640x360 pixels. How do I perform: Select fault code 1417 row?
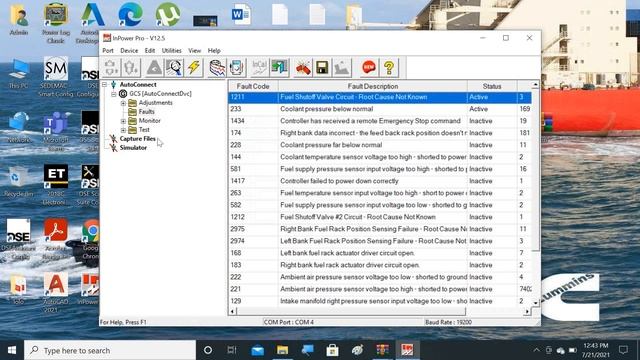[380, 181]
